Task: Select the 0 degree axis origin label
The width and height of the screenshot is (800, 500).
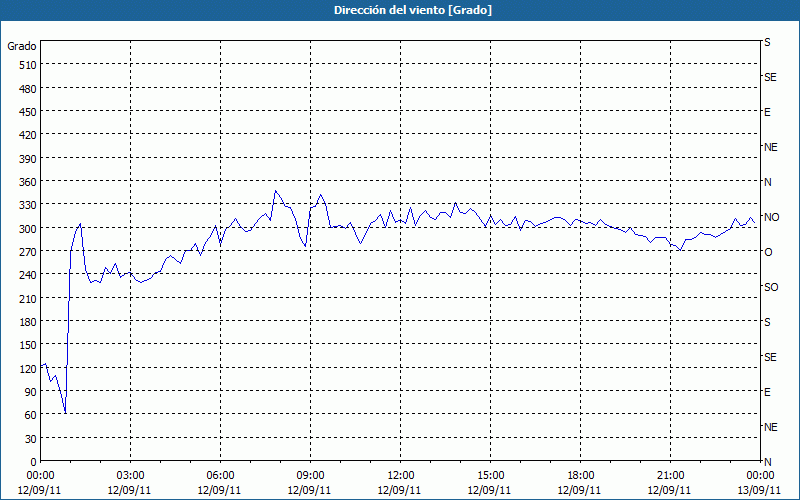Action: coord(34,462)
